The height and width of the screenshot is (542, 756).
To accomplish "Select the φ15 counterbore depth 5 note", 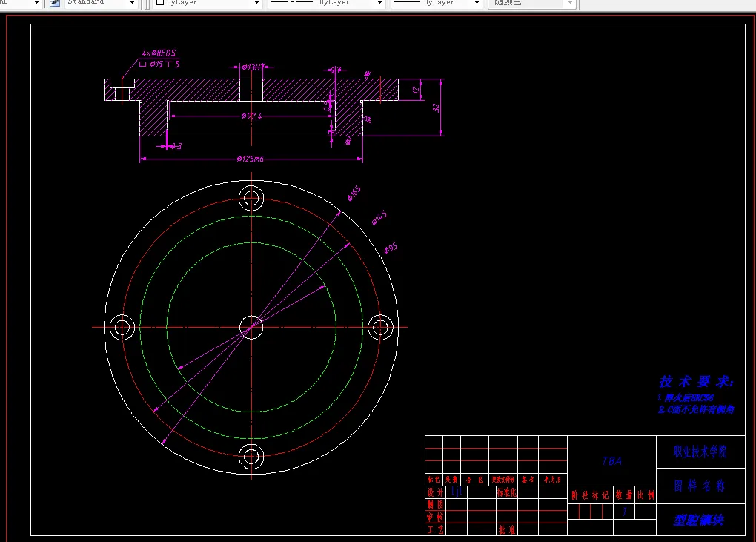I will coord(159,64).
